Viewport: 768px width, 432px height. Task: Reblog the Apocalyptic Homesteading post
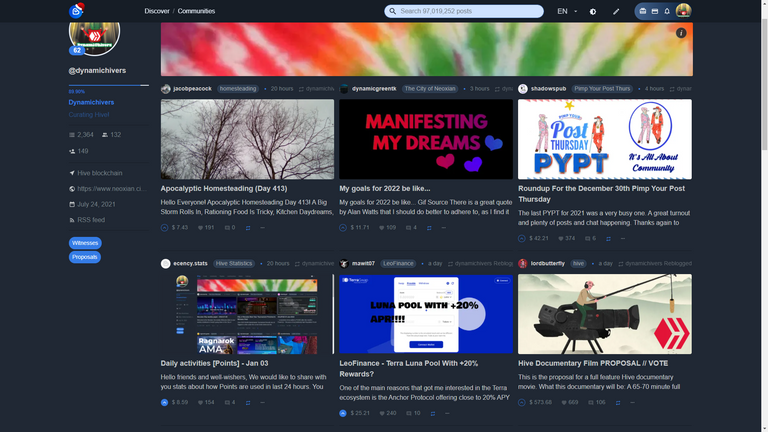point(248,228)
